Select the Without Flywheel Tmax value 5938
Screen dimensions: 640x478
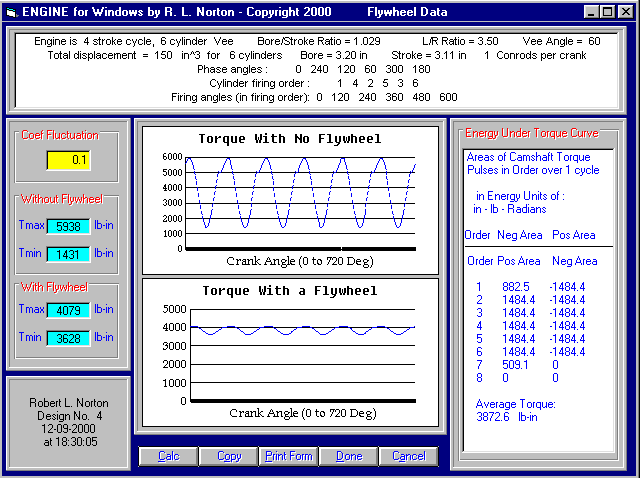coord(68,226)
